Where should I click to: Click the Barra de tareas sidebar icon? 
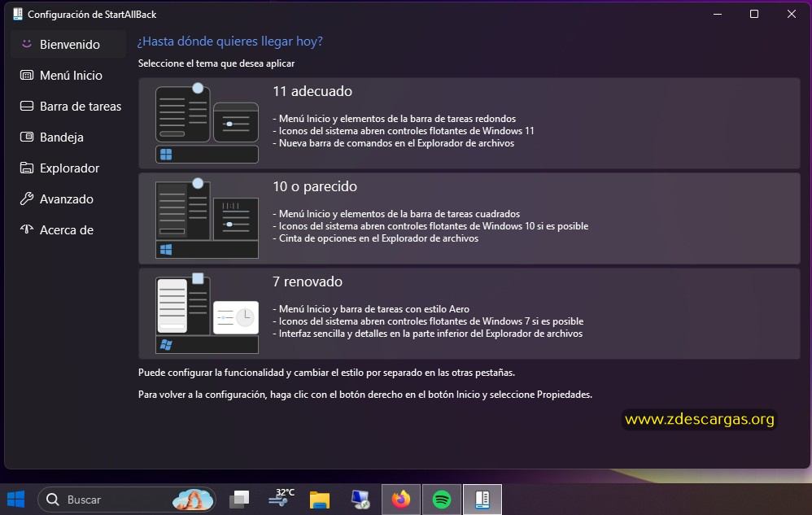(26, 106)
